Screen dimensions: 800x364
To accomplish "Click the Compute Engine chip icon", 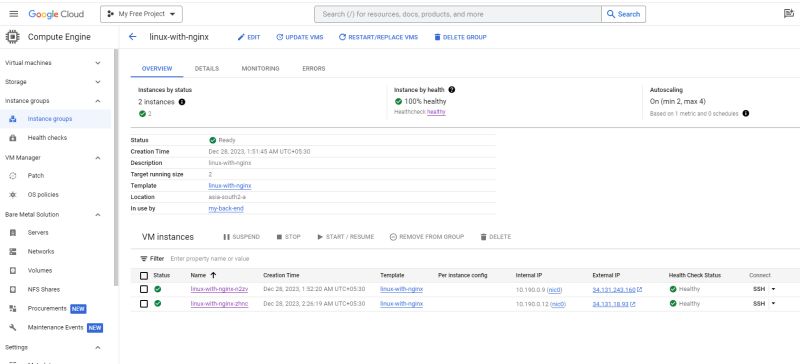I will (x=13, y=37).
